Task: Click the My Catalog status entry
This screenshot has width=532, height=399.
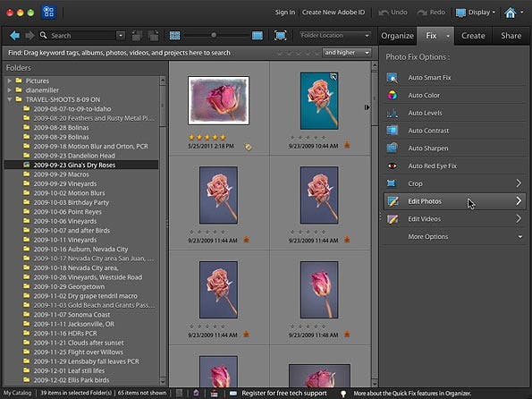Action: 18,393
